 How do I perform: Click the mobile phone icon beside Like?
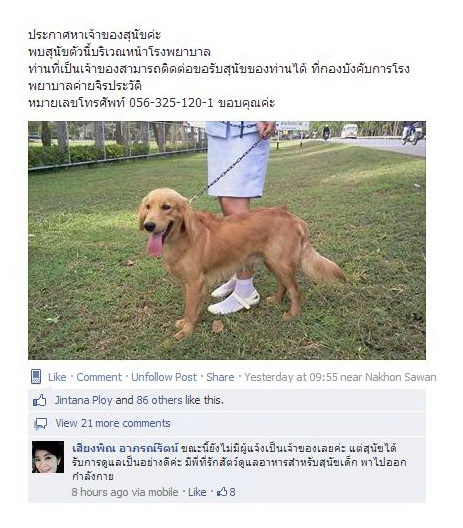[36, 376]
